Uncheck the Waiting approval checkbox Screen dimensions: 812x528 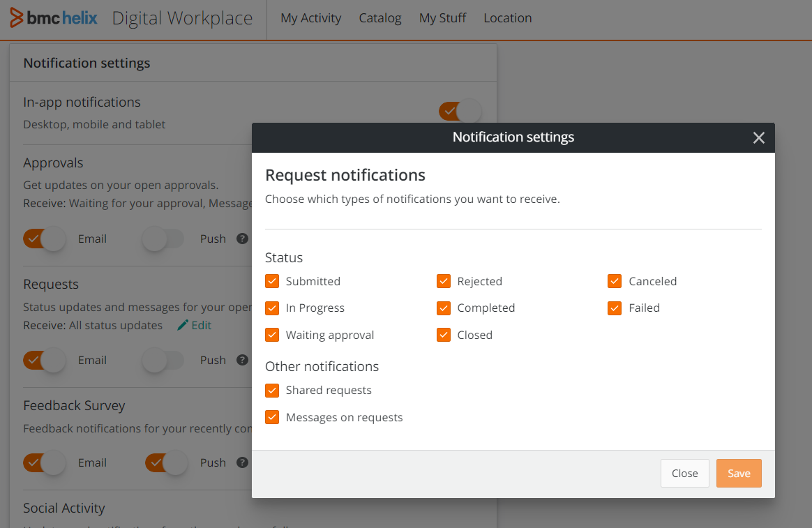pos(272,335)
